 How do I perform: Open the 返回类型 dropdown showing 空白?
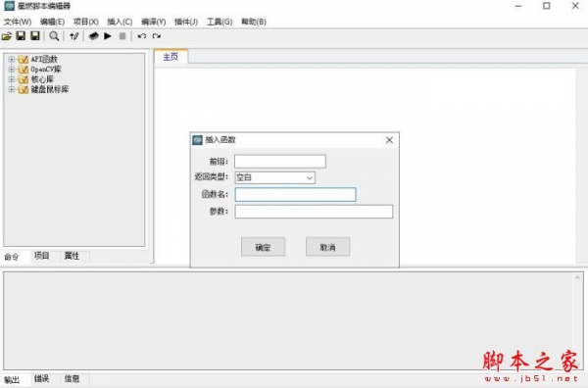pyautogui.click(x=274, y=177)
